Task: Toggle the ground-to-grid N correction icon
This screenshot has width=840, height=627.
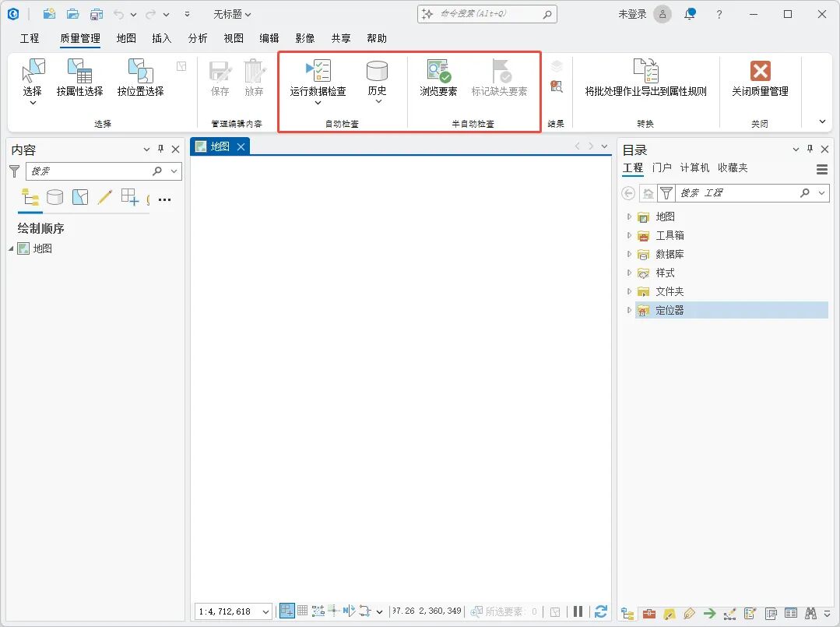Action: (350, 611)
